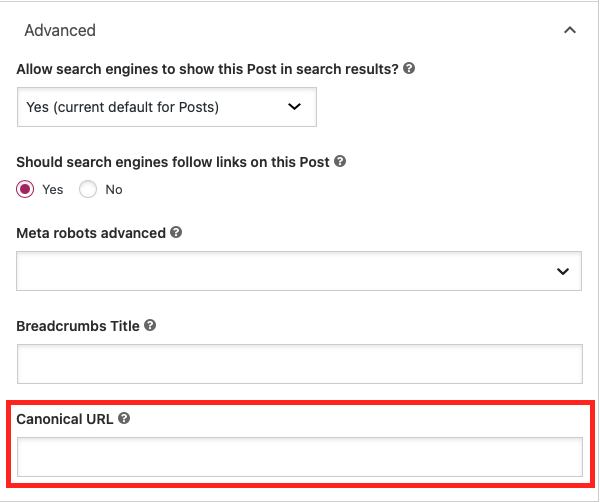
Task: Click "Allow search engines to show this Post" label
Action: point(207,70)
